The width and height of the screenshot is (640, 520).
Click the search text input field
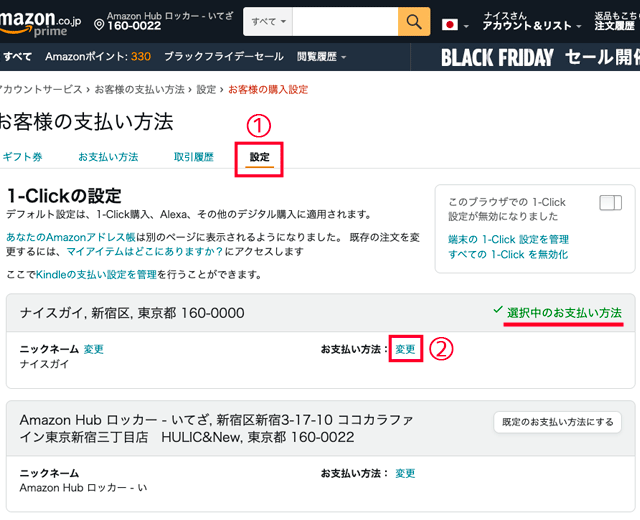pyautogui.click(x=345, y=22)
